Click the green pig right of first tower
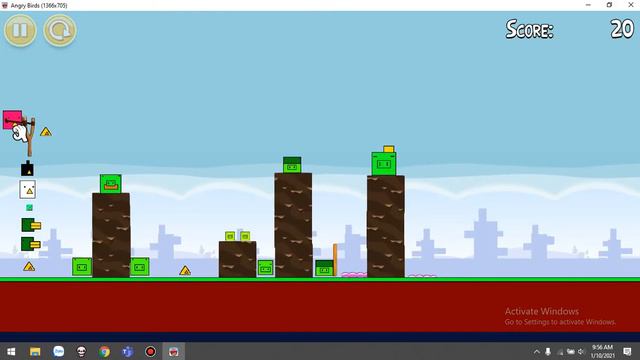The width and height of the screenshot is (640, 360). click(x=140, y=267)
